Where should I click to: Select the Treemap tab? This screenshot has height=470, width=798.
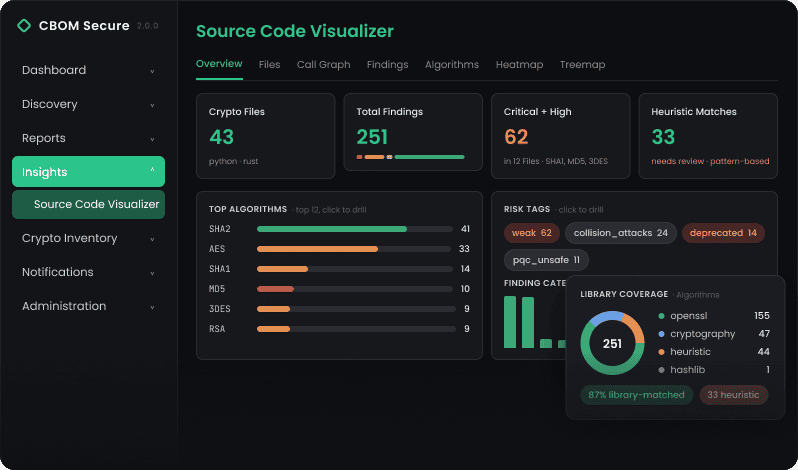pyautogui.click(x=582, y=65)
